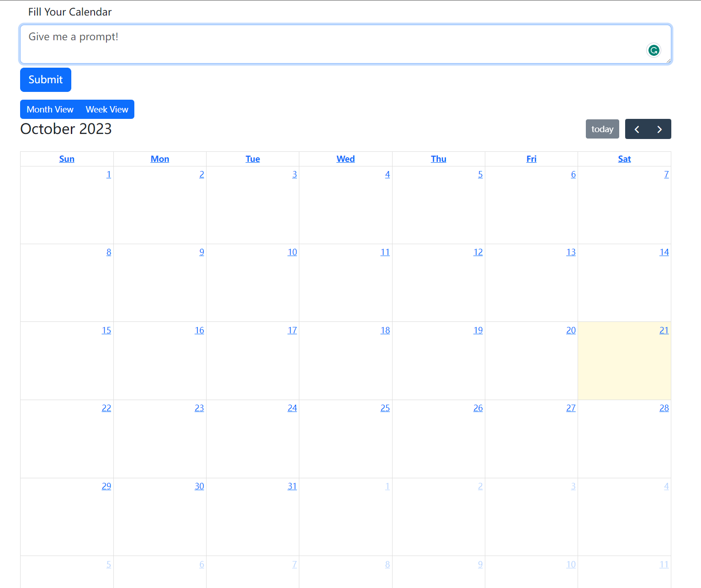Select November 1 shown in gray
Viewport: 701px width, 588px height.
(x=387, y=486)
